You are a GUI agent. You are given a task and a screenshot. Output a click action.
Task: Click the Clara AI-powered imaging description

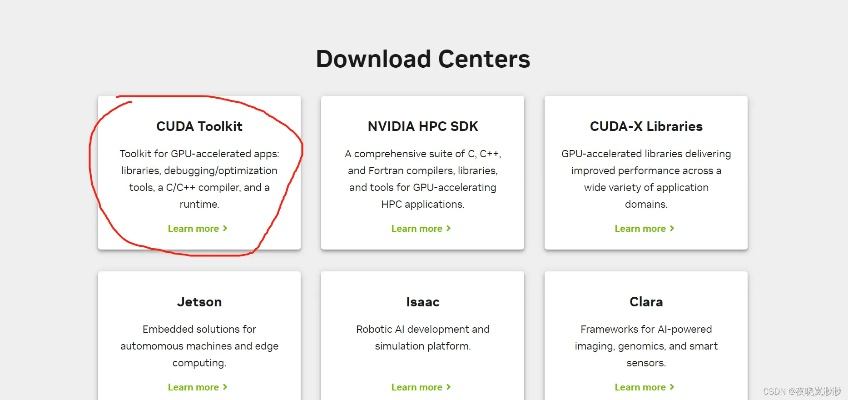tap(646, 345)
